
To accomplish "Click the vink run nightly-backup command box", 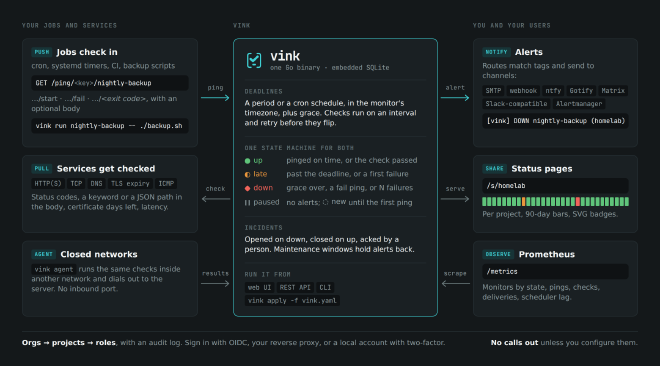I will point(110,126).
